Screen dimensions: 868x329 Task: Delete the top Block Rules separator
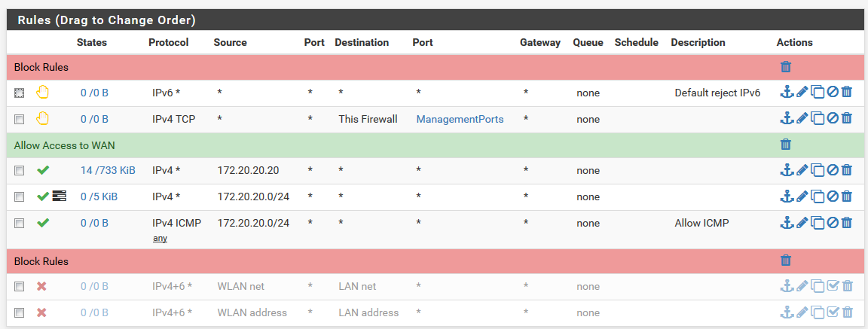(x=786, y=67)
